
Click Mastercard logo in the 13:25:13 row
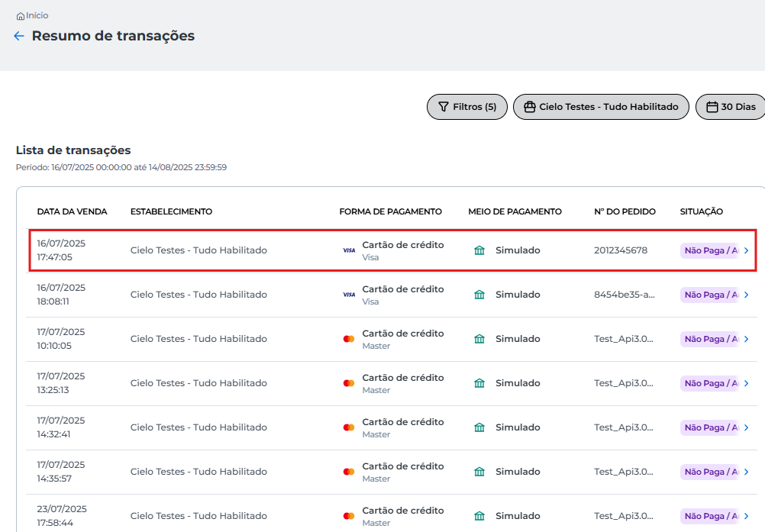(x=349, y=383)
